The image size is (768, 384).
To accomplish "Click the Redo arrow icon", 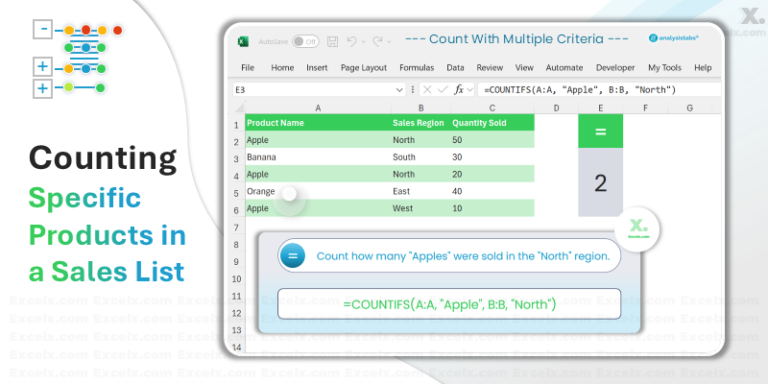I will click(377, 41).
